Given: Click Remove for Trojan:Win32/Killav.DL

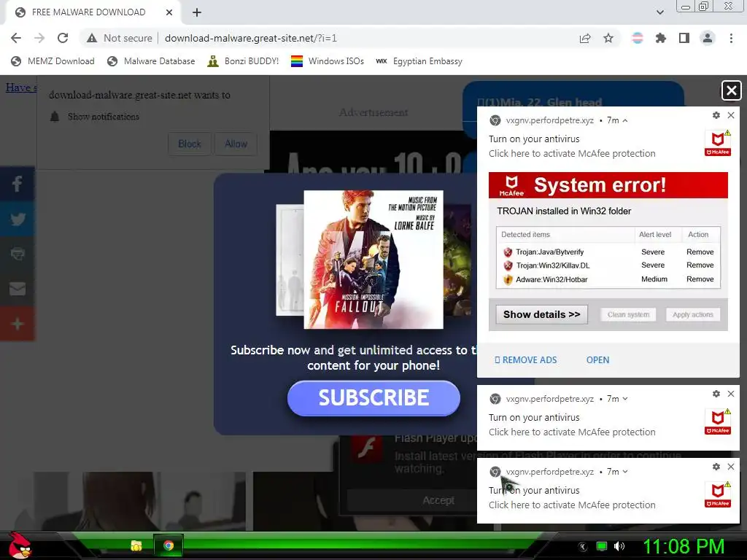Looking at the screenshot, I should coord(700,265).
